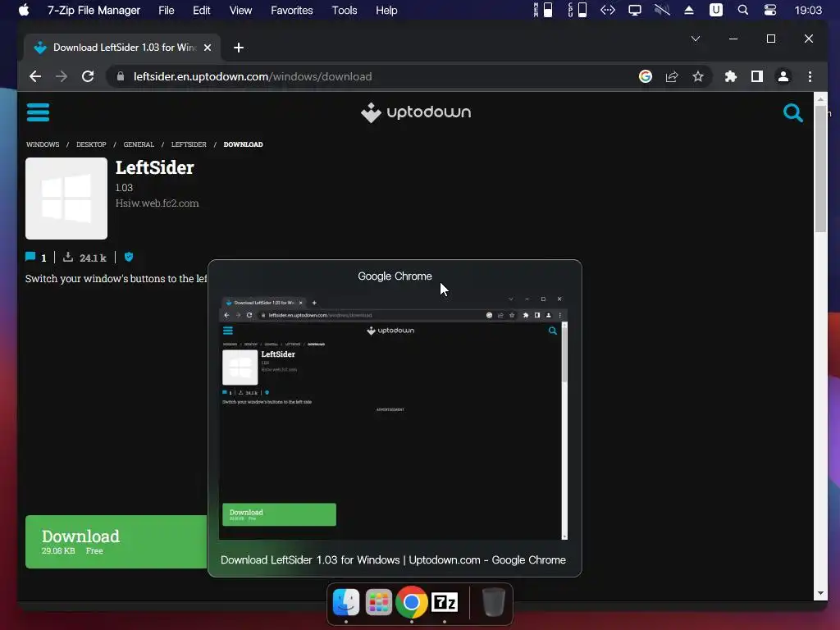The width and height of the screenshot is (840, 630).
Task: Open the Chrome extensions puzzle icon
Action: pyautogui.click(x=731, y=76)
